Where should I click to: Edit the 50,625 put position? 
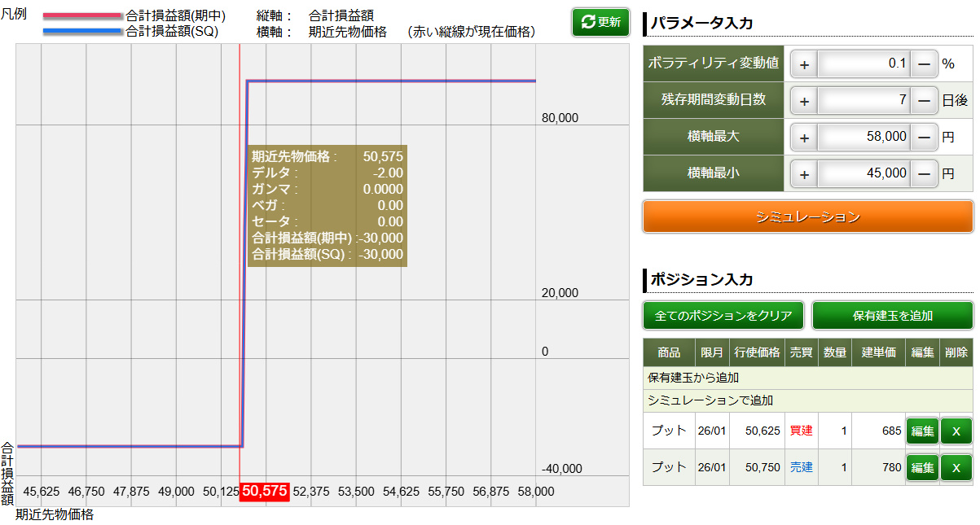click(x=922, y=431)
